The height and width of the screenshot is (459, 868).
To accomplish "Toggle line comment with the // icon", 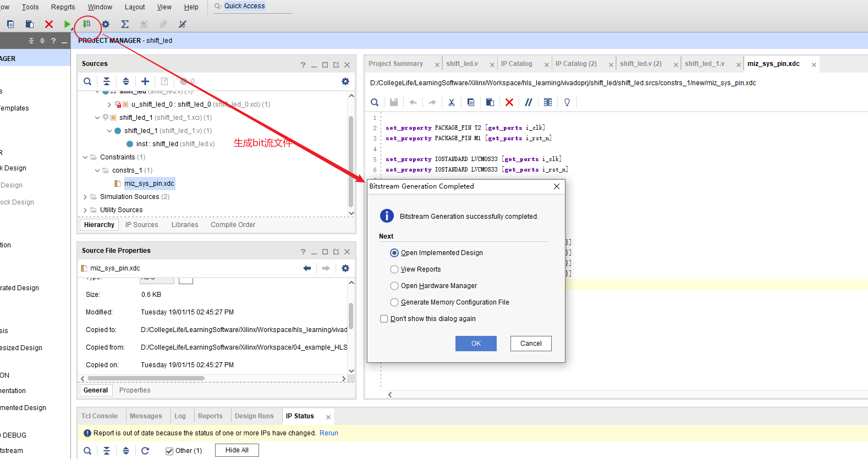I will tap(529, 102).
